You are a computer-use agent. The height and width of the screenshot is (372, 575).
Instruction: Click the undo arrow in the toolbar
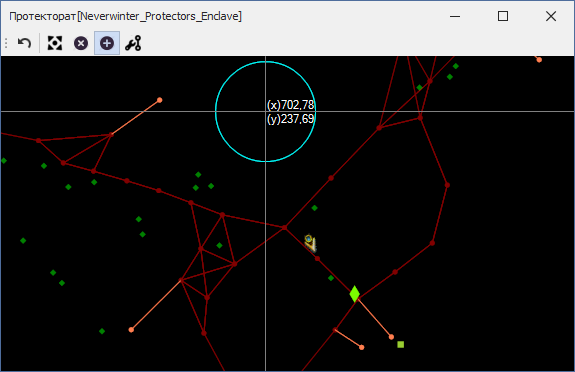coord(24,43)
